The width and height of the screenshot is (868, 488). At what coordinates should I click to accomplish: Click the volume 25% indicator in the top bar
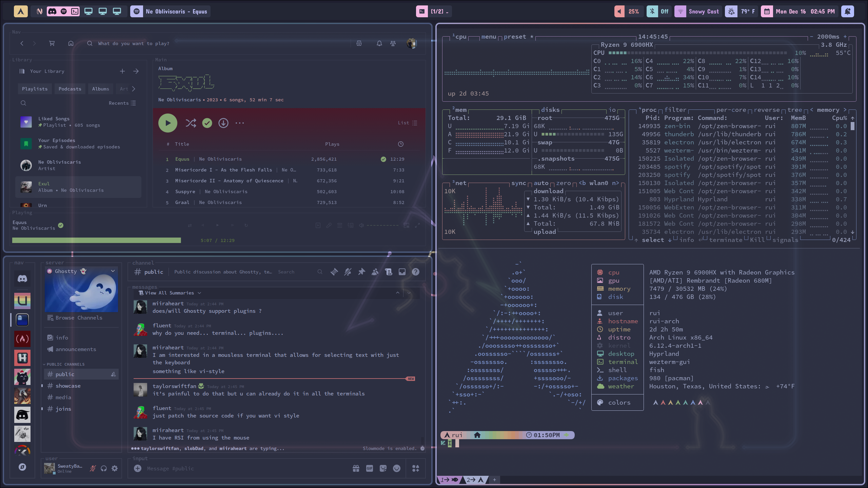(x=628, y=12)
